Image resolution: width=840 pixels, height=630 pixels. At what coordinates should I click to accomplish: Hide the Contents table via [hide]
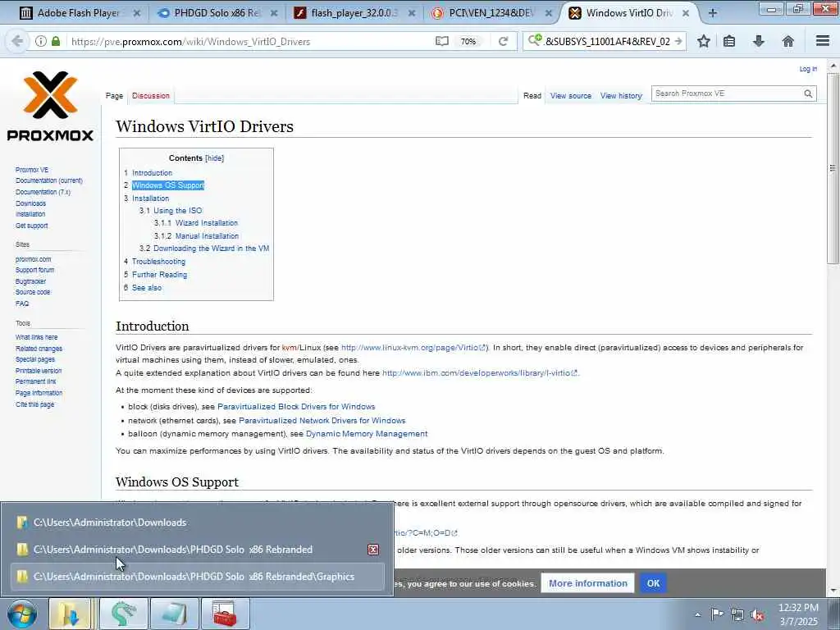(214, 158)
